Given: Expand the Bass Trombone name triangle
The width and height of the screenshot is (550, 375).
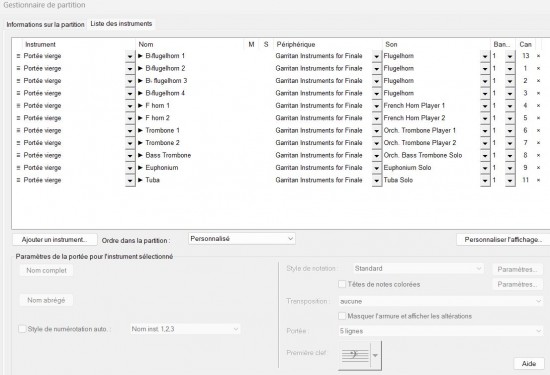Looking at the screenshot, I should [140, 155].
